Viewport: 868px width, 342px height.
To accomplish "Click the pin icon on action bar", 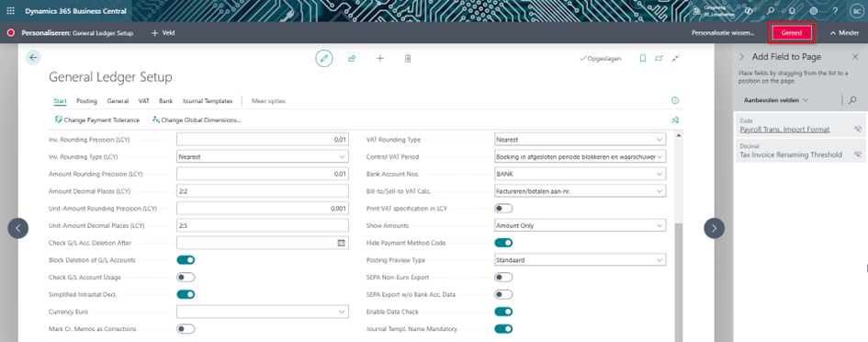I will (675, 120).
